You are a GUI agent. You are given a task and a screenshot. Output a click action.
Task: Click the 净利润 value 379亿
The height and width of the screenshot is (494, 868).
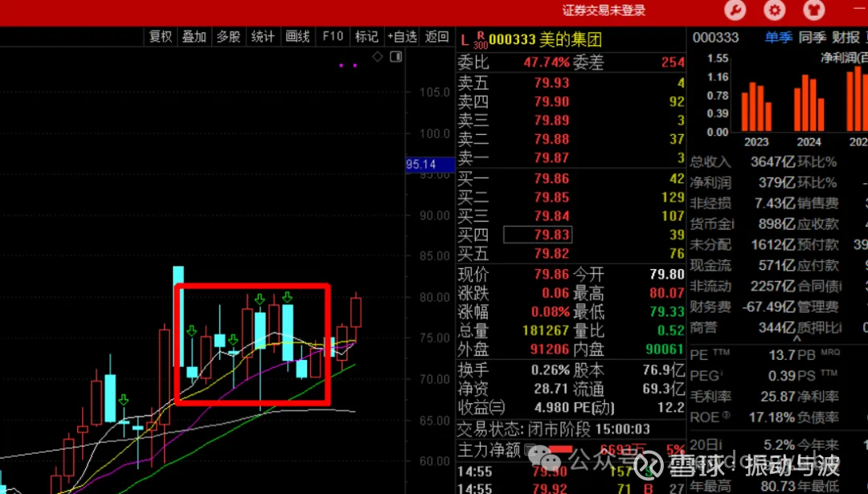[776, 182]
